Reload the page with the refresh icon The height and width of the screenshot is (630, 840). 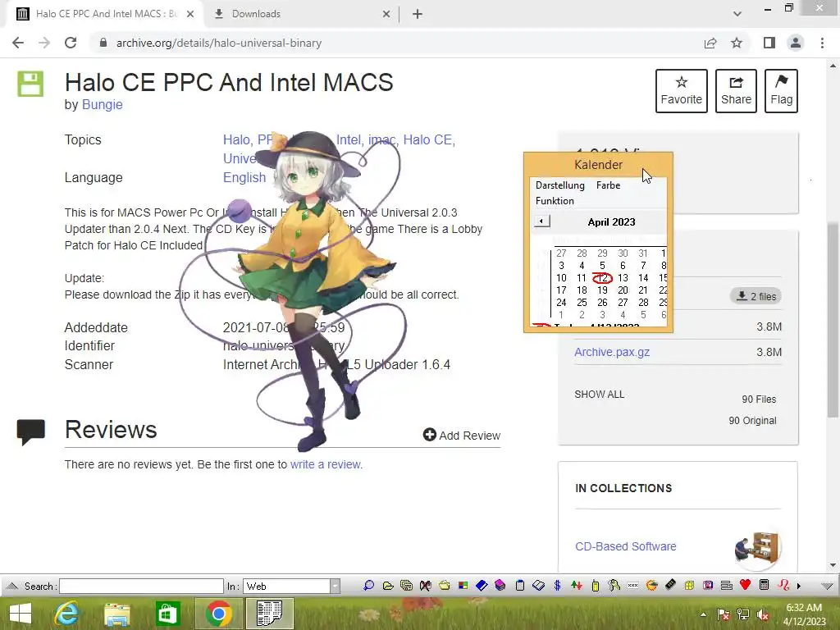(x=71, y=43)
